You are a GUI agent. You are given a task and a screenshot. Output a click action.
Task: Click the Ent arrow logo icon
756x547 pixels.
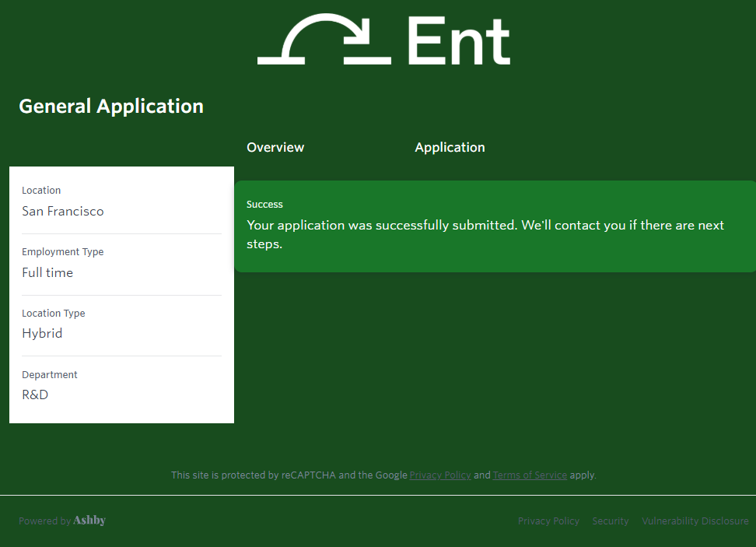[x=324, y=39]
